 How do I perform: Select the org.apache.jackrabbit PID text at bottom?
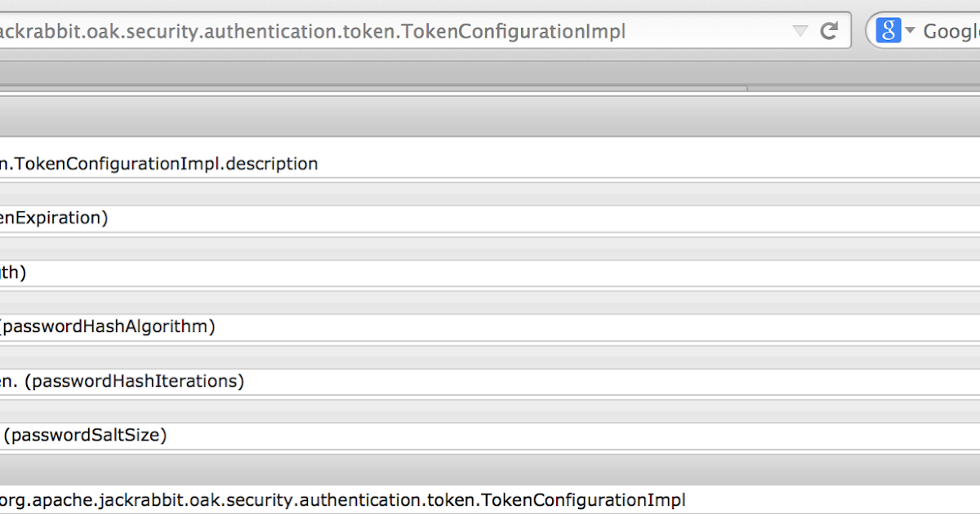343,499
